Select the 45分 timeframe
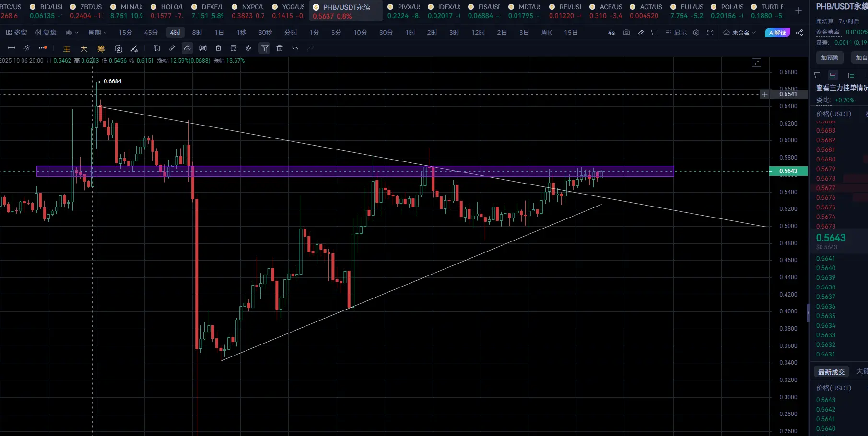 tap(151, 33)
